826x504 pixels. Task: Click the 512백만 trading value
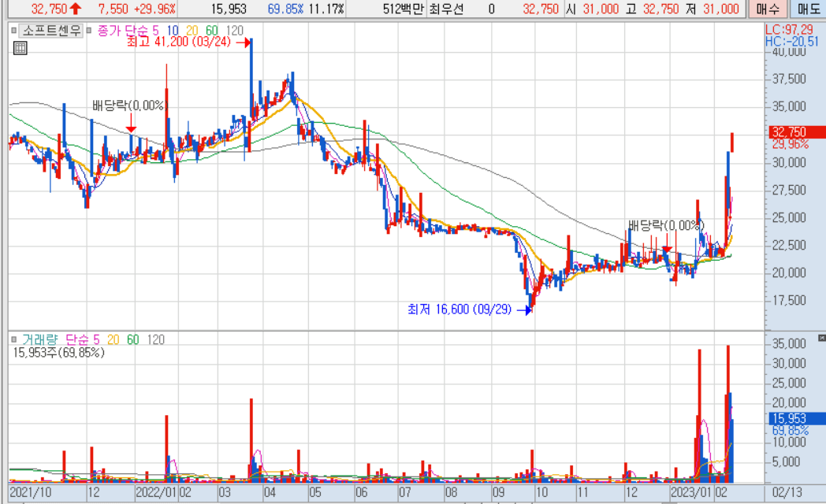coord(403,9)
